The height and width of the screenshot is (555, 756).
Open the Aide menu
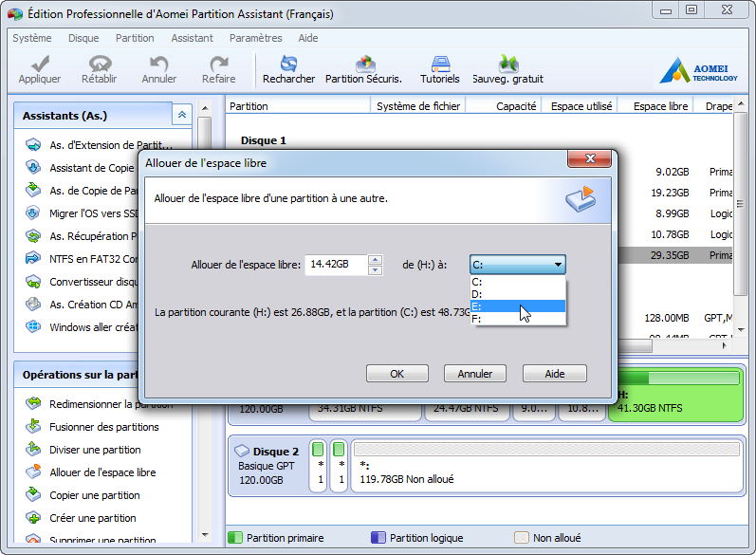tap(308, 38)
